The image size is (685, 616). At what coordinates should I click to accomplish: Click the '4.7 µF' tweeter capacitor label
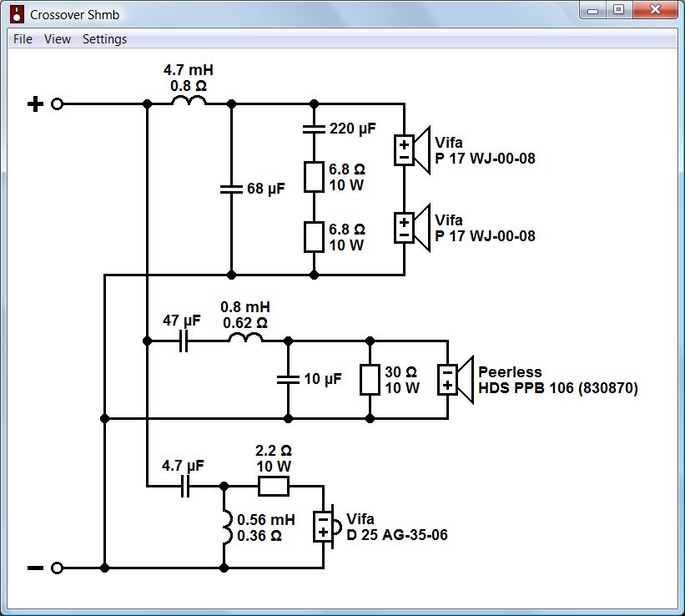[183, 466]
